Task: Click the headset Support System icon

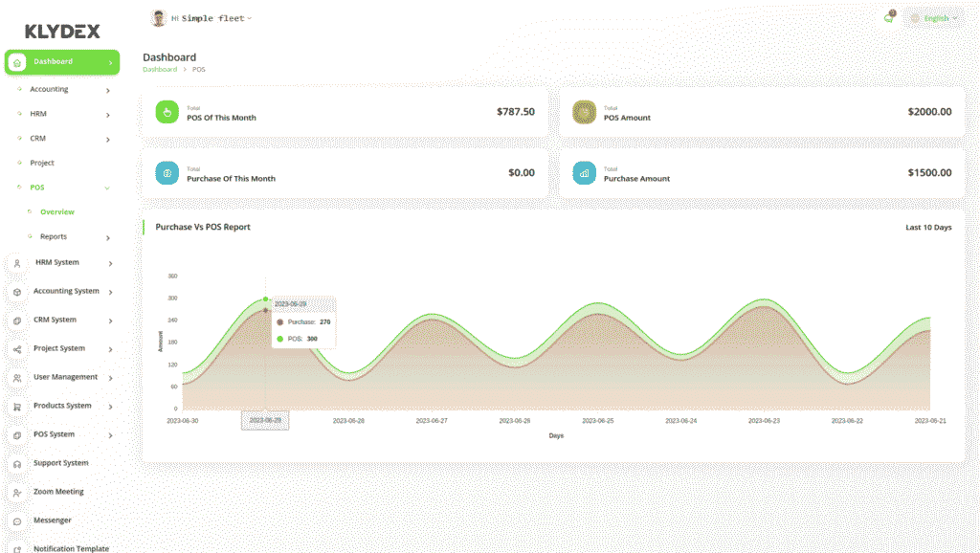Action: click(17, 463)
